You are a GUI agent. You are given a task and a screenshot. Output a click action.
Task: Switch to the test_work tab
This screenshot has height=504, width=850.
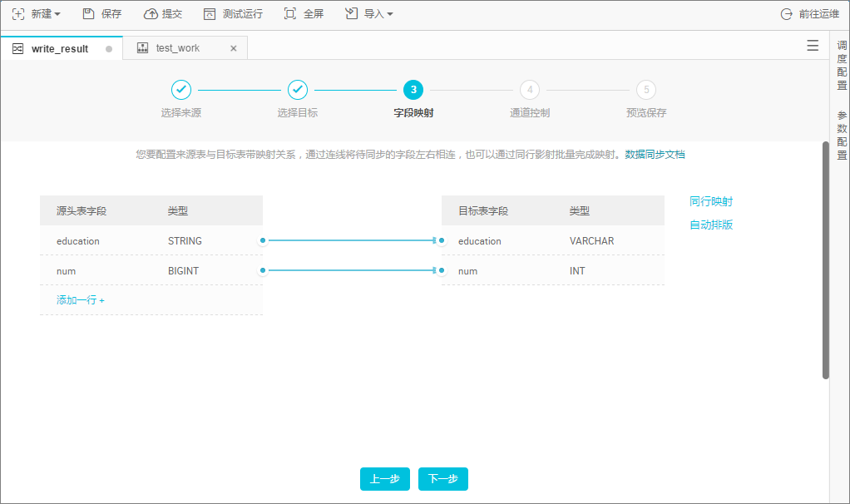click(x=185, y=48)
